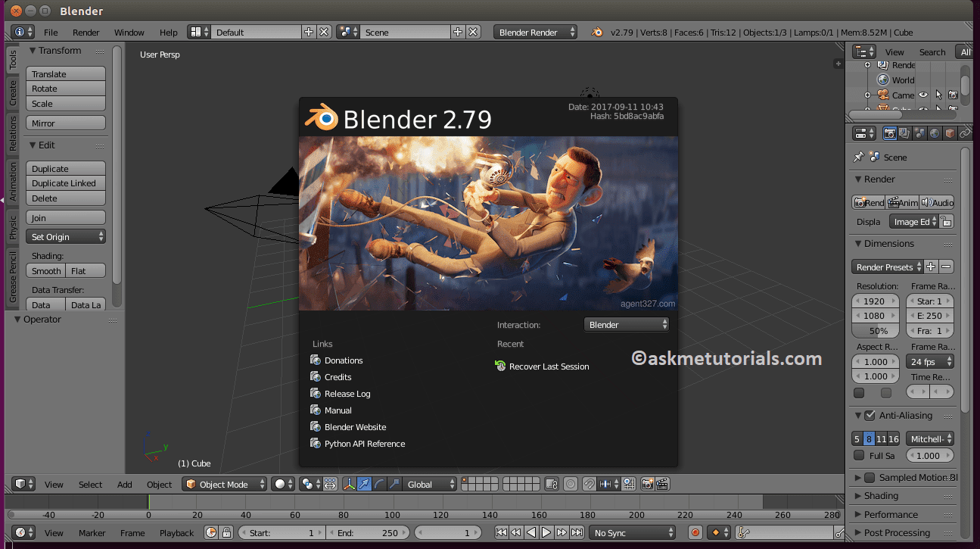Screen dimensions: 980x549
Task: Open the Global orientation dropdown
Action: [430, 484]
